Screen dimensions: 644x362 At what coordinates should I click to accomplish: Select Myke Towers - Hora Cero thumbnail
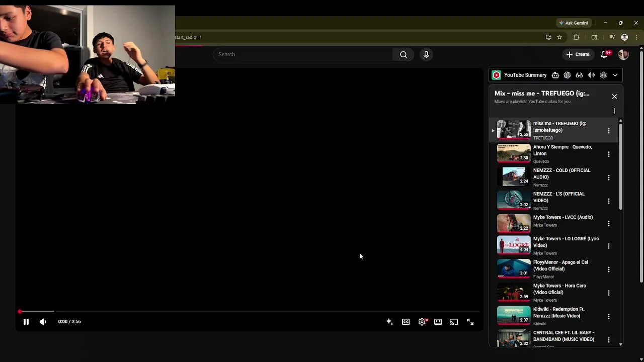tap(514, 292)
